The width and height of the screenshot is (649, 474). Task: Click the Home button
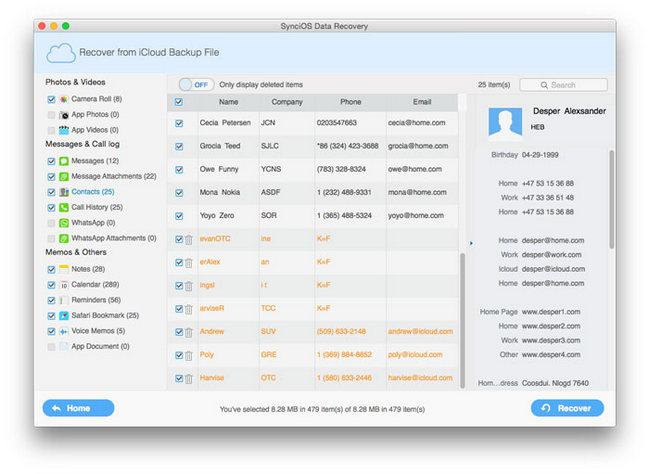click(78, 408)
